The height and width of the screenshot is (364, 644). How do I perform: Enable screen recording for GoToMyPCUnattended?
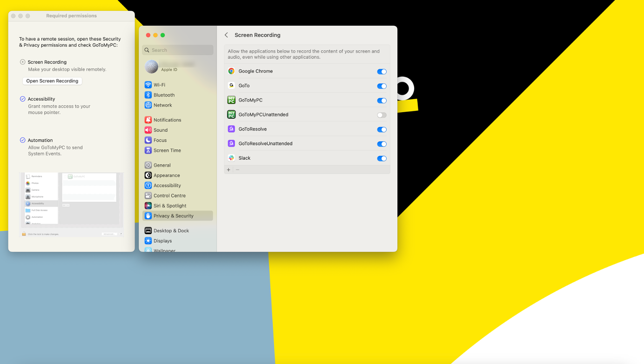382,115
